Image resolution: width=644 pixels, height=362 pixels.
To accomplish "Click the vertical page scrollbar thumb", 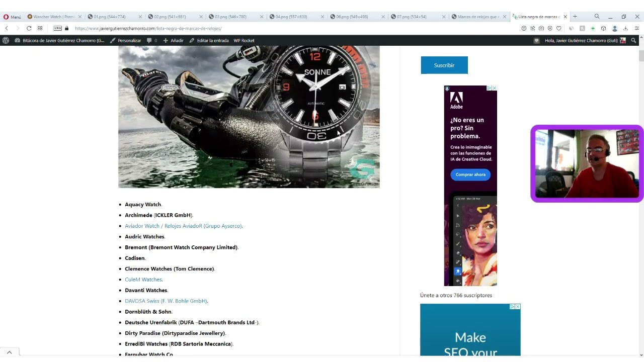I will pyautogui.click(x=641, y=55).
